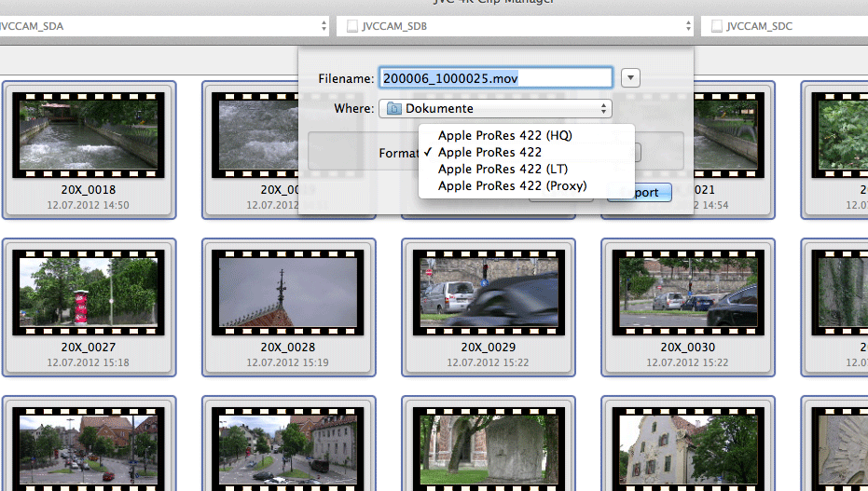Pick Apple ProRes 422 (Proxy) format
This screenshot has height=491, width=868.
click(x=512, y=185)
